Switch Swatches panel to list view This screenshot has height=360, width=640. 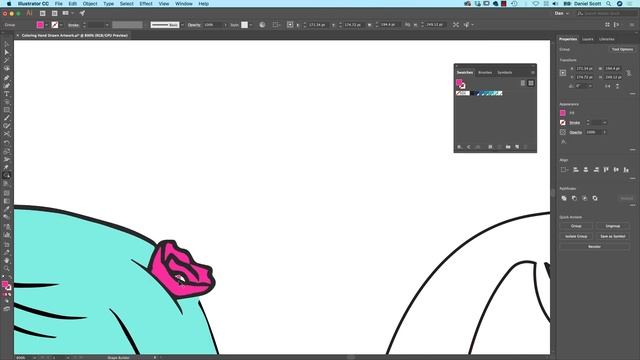coord(523,83)
